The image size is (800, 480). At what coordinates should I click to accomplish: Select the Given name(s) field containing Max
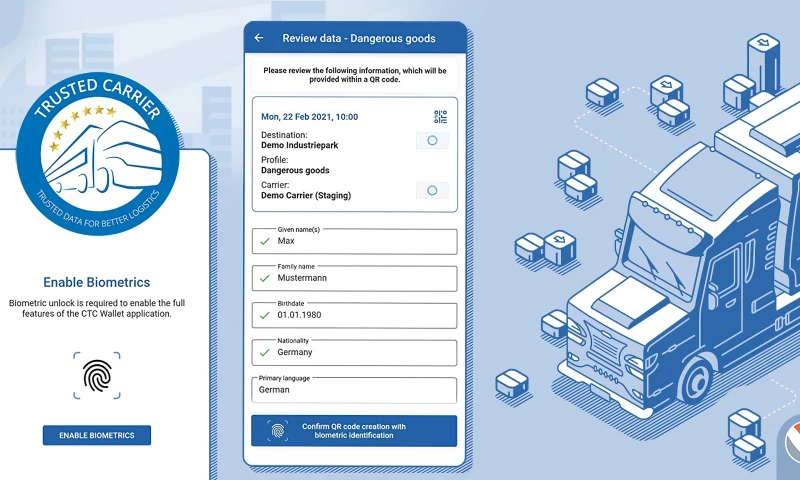point(355,241)
